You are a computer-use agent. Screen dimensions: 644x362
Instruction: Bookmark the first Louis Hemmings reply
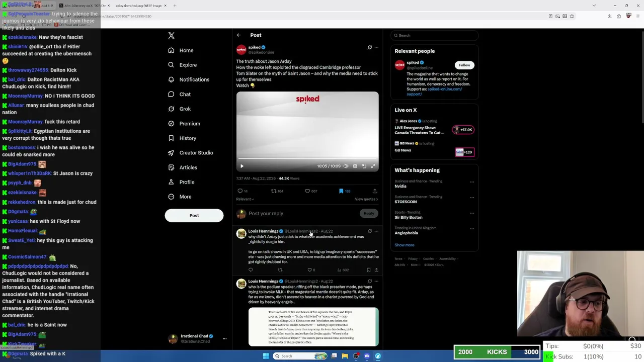point(369,270)
